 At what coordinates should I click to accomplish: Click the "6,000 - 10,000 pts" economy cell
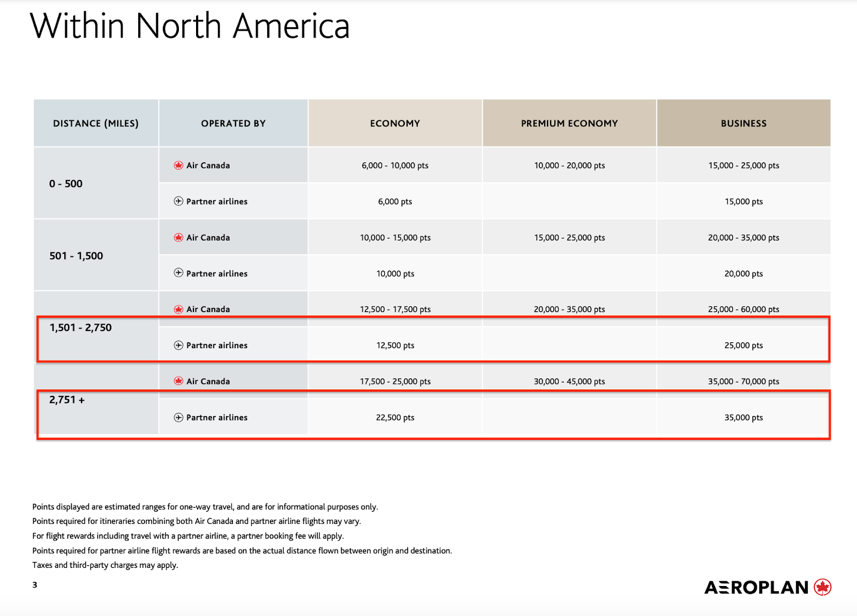pos(395,166)
